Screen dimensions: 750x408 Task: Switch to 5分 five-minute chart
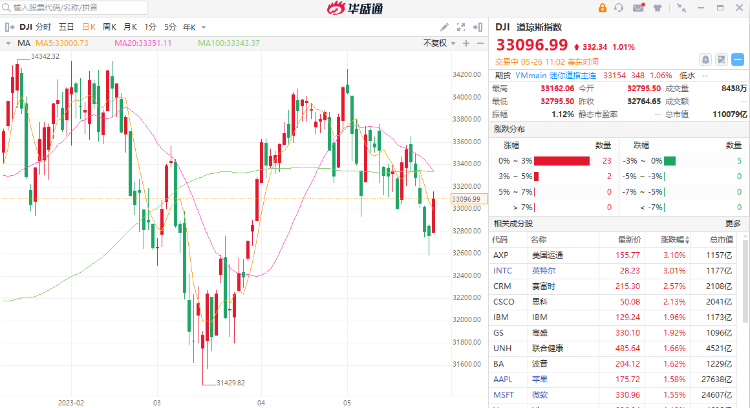pyautogui.click(x=170, y=27)
